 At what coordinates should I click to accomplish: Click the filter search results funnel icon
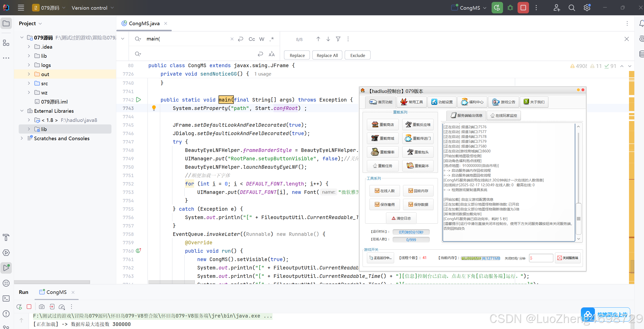[x=338, y=39]
